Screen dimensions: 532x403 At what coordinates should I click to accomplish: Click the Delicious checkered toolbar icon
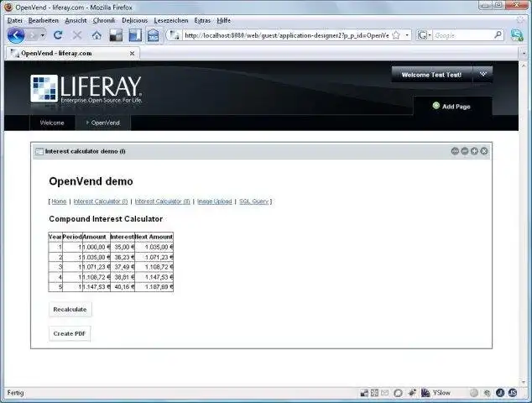[x=116, y=35]
